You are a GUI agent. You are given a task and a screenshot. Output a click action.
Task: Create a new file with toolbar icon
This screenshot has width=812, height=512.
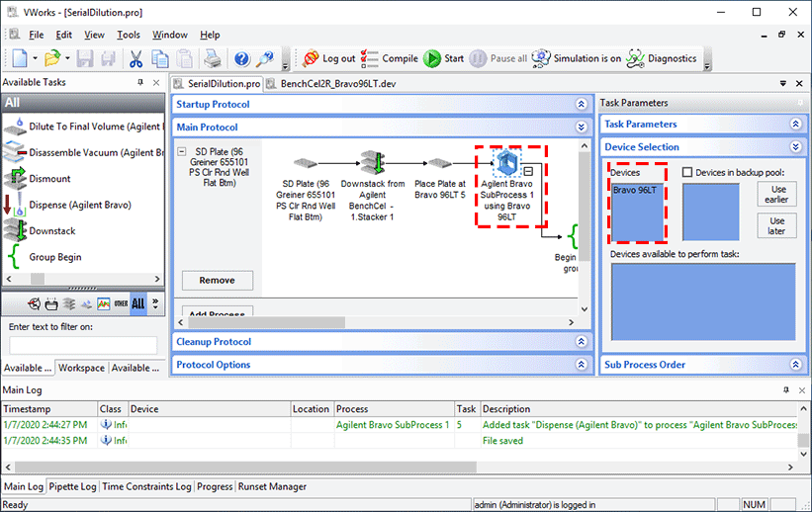point(19,58)
